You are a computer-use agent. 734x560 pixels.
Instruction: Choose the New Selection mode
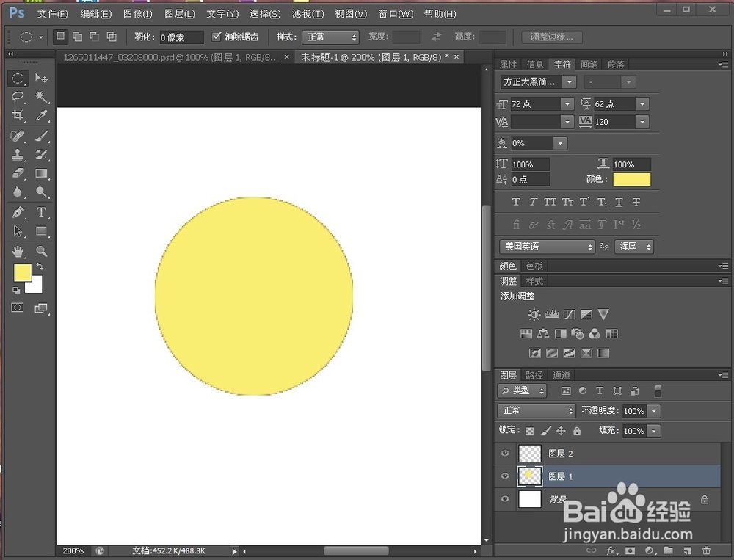coord(60,37)
